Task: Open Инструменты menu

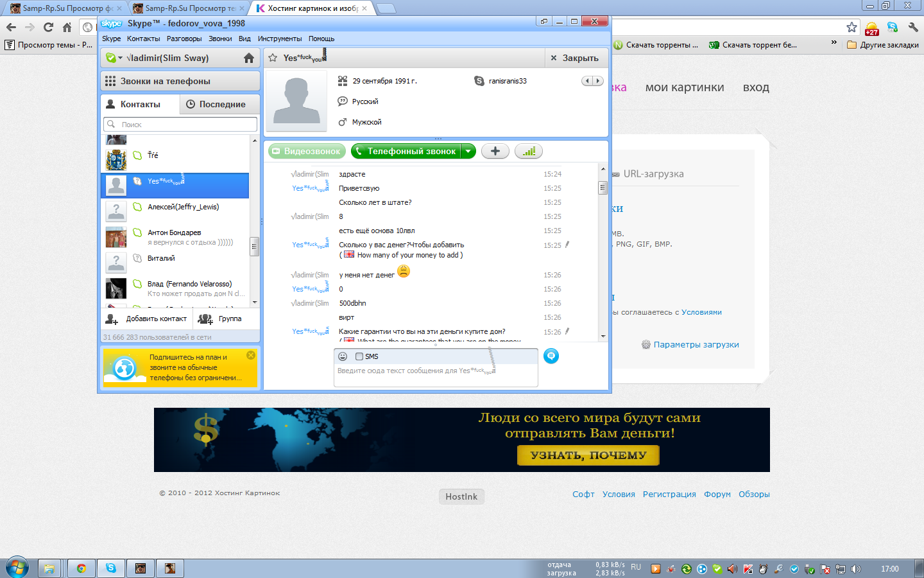Action: (280, 39)
